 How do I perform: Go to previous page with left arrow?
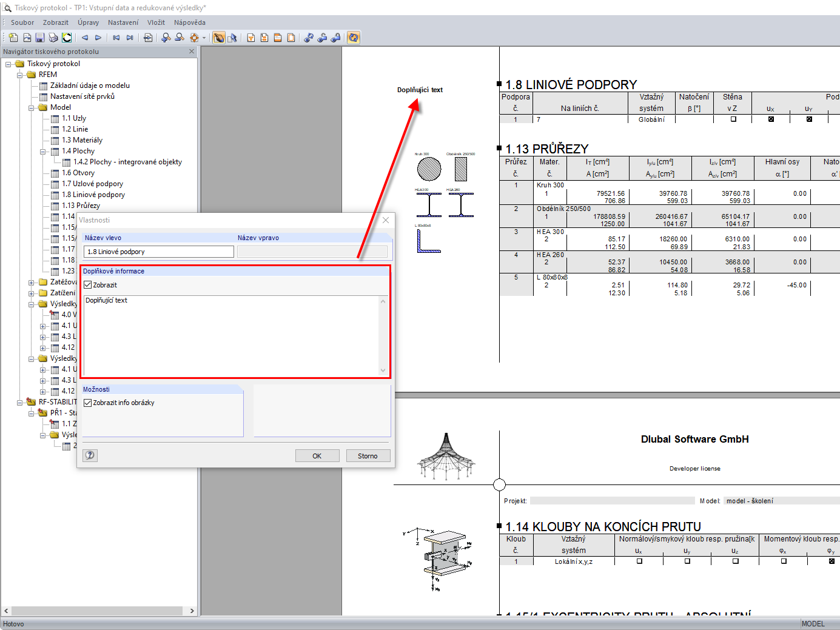coord(85,38)
